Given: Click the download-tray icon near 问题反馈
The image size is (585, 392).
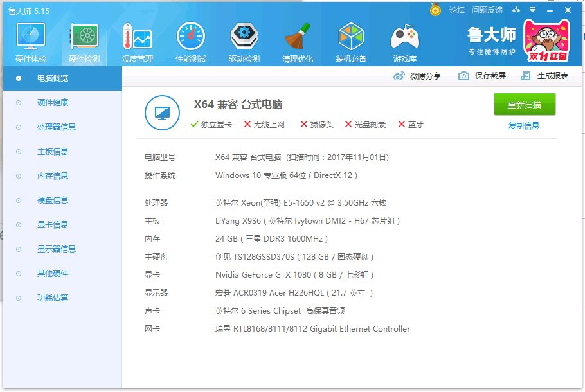Looking at the screenshot, I should click(516, 10).
